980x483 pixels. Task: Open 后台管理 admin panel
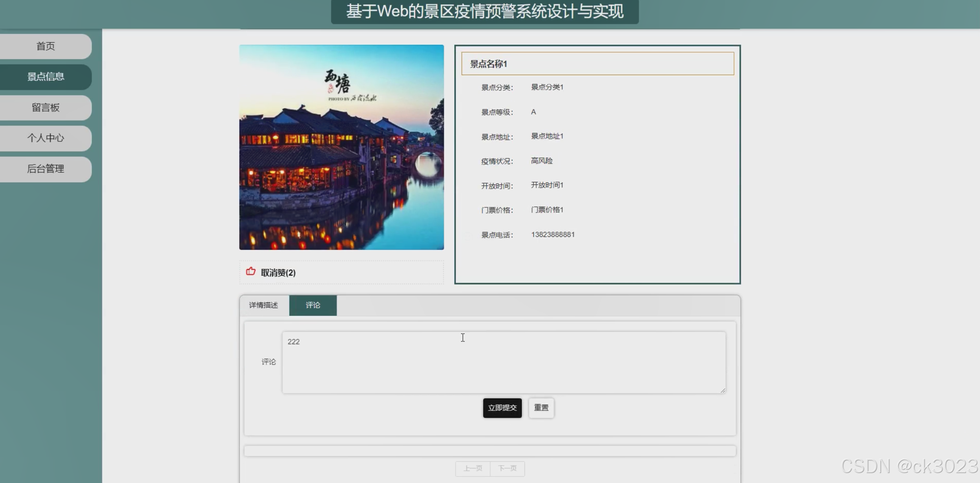[46, 169]
